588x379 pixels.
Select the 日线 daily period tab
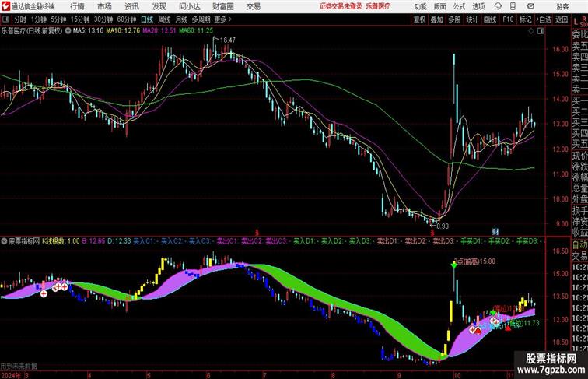coord(147,19)
